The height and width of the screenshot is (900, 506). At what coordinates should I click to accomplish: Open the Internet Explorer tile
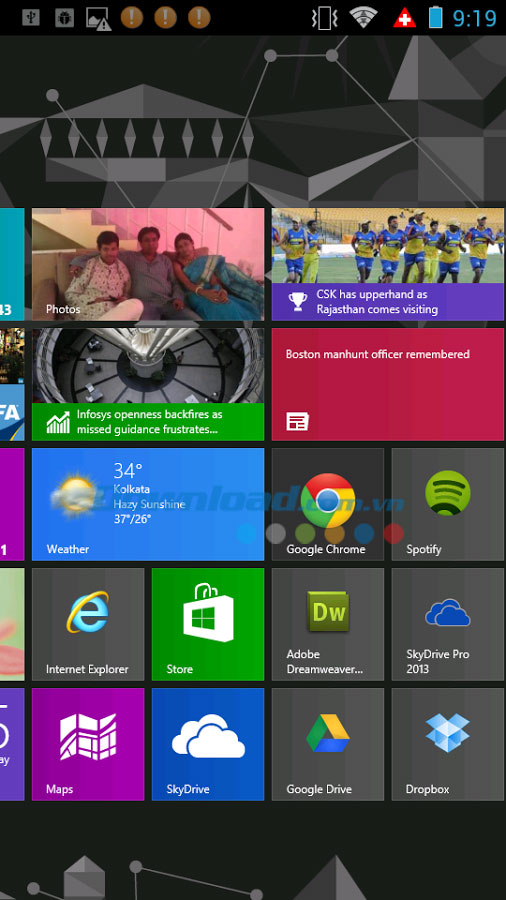(88, 624)
